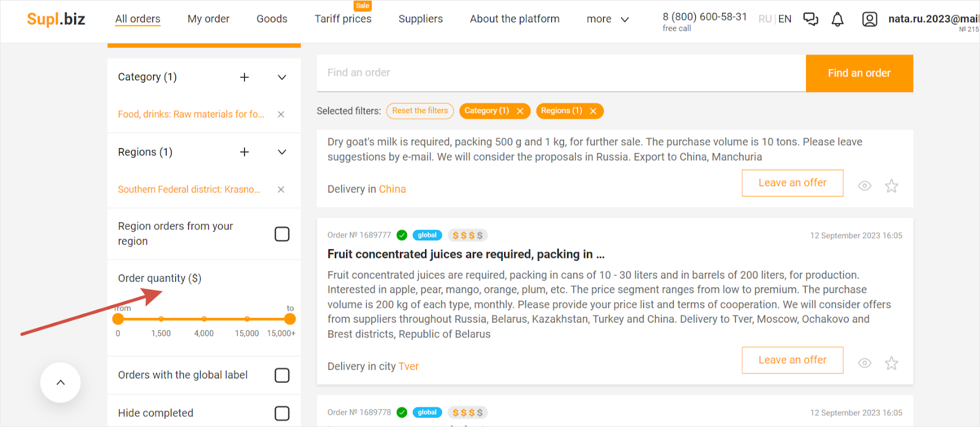
Task: Open the user profile icon
Action: (869, 20)
